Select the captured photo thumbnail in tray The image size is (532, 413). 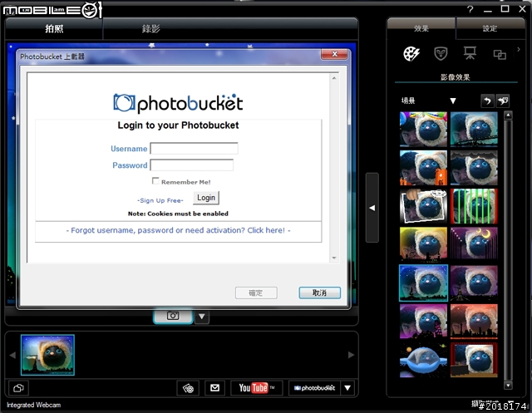pos(47,355)
